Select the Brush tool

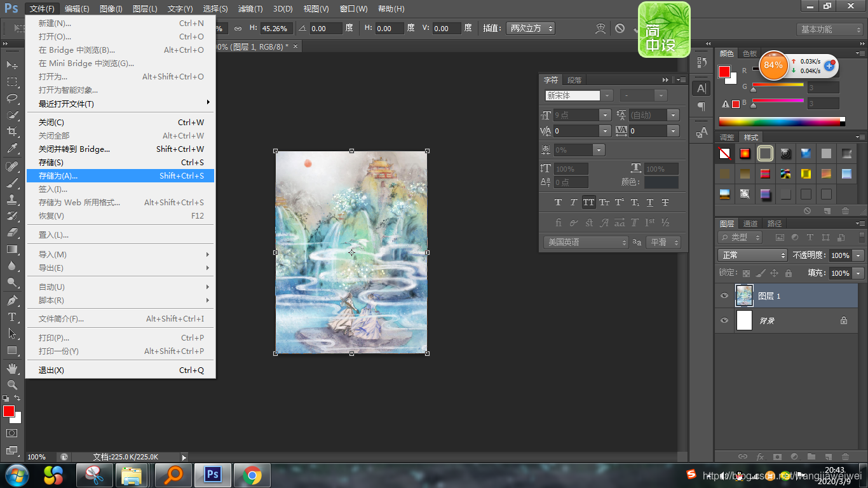pos(12,183)
